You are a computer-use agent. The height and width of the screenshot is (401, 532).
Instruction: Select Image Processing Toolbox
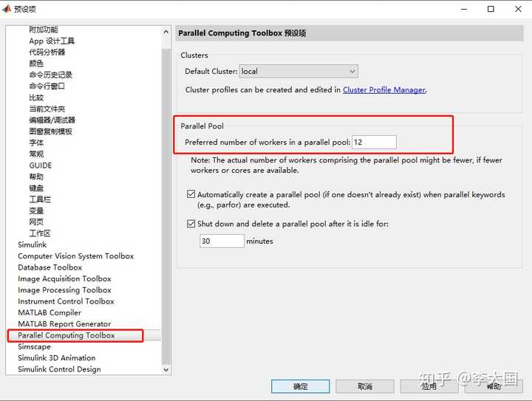(x=64, y=290)
